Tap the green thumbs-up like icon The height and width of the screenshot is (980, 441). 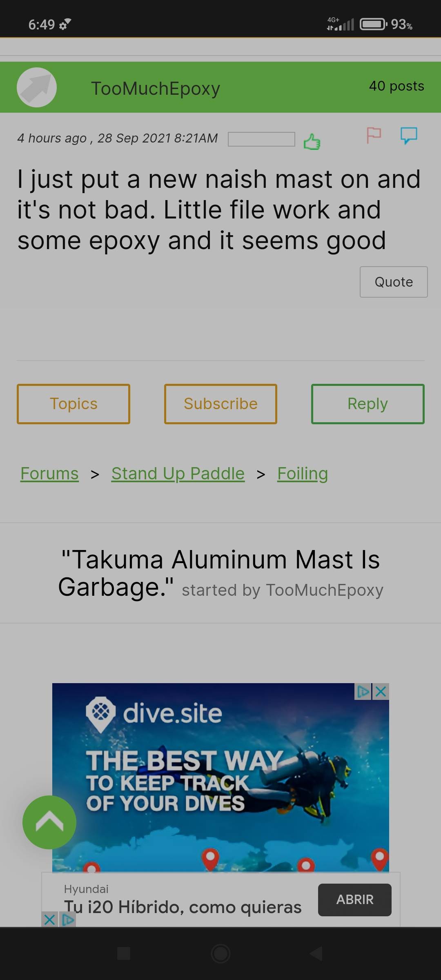coord(312,142)
